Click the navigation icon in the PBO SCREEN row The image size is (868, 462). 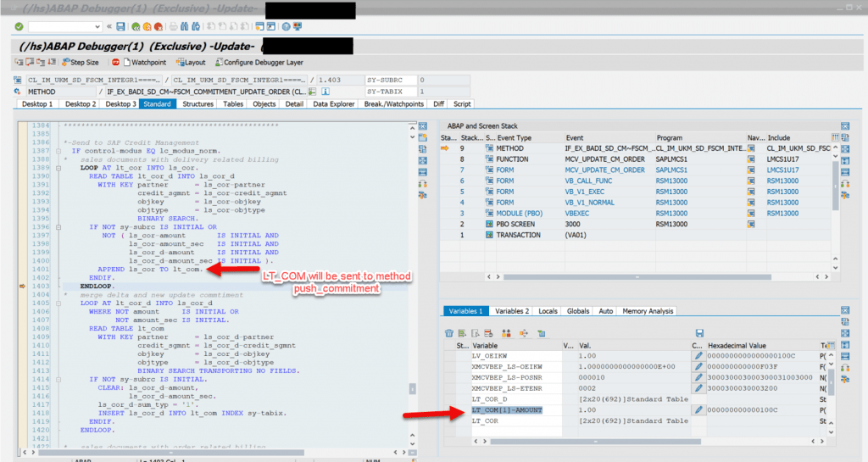[x=751, y=224]
